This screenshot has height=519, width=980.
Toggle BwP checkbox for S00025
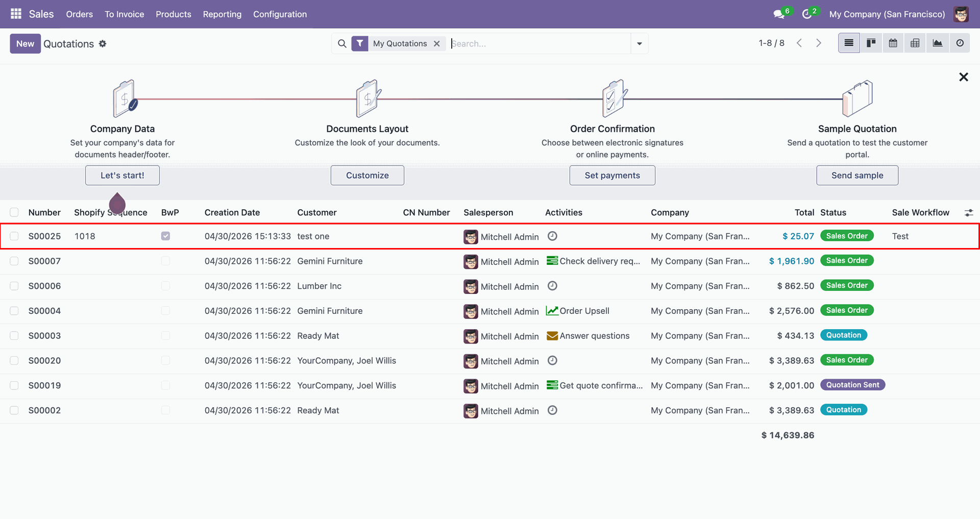click(x=165, y=236)
